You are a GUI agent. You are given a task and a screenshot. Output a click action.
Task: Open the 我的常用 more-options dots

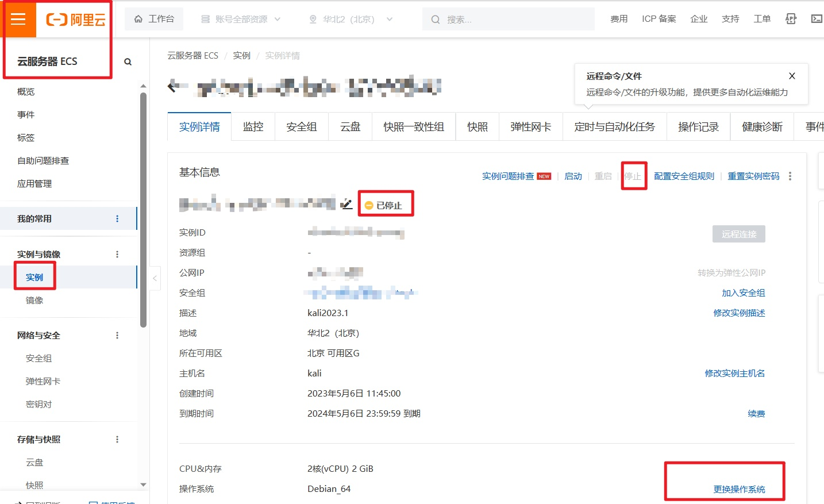click(x=117, y=218)
